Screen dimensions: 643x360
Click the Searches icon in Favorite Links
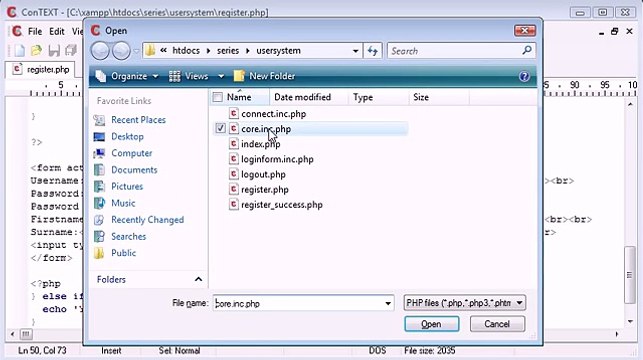click(x=99, y=237)
